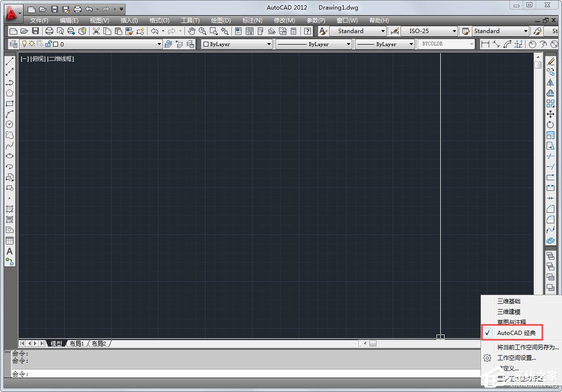Select the Line drawing tool
Image resolution: width=562 pixels, height=392 pixels.
click(10, 61)
